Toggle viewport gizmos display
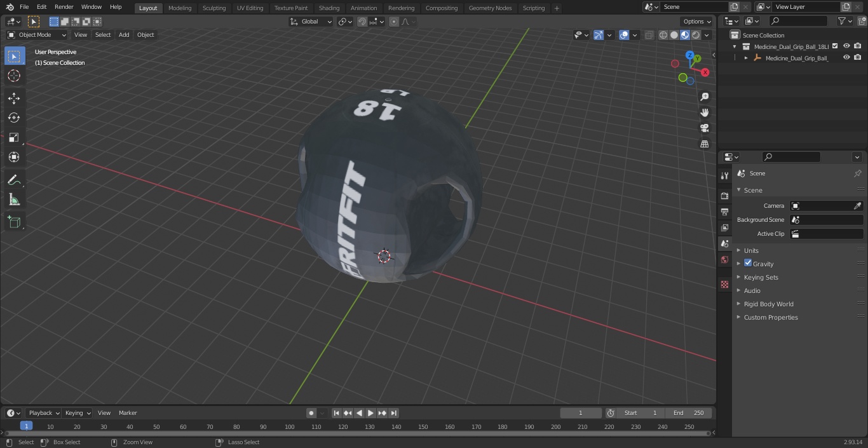This screenshot has width=868, height=448. click(x=599, y=35)
